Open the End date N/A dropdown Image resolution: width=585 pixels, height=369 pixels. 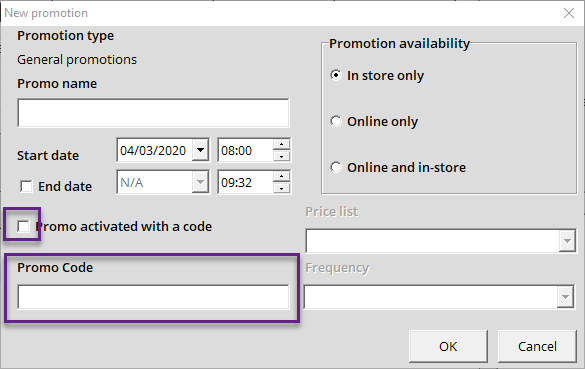click(x=200, y=182)
